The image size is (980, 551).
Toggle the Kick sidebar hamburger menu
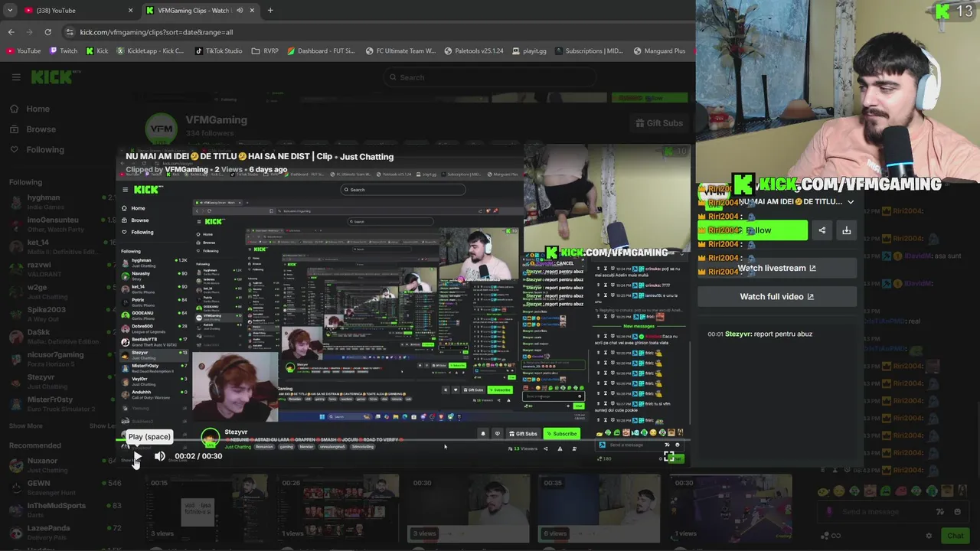(x=16, y=77)
